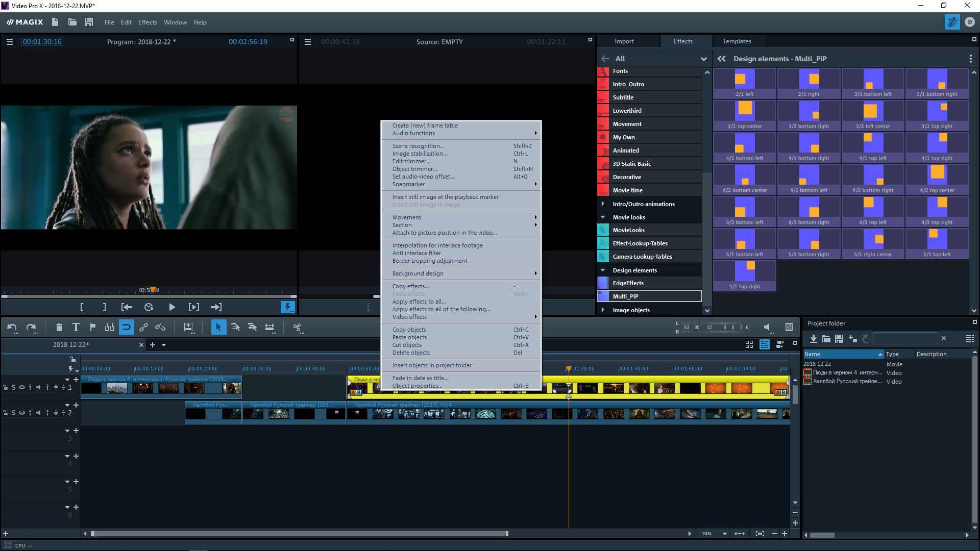The height and width of the screenshot is (551, 980).
Task: Open track 1 options dropdown arrow
Action: 67,380
